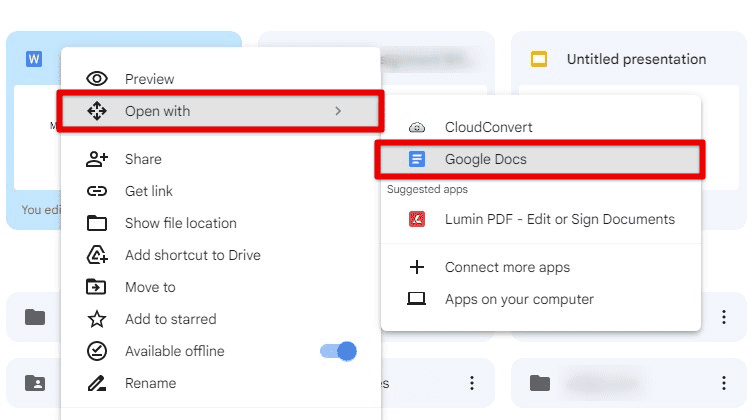Choose Lumin PDF - Edit or Sign Documents

[541, 219]
